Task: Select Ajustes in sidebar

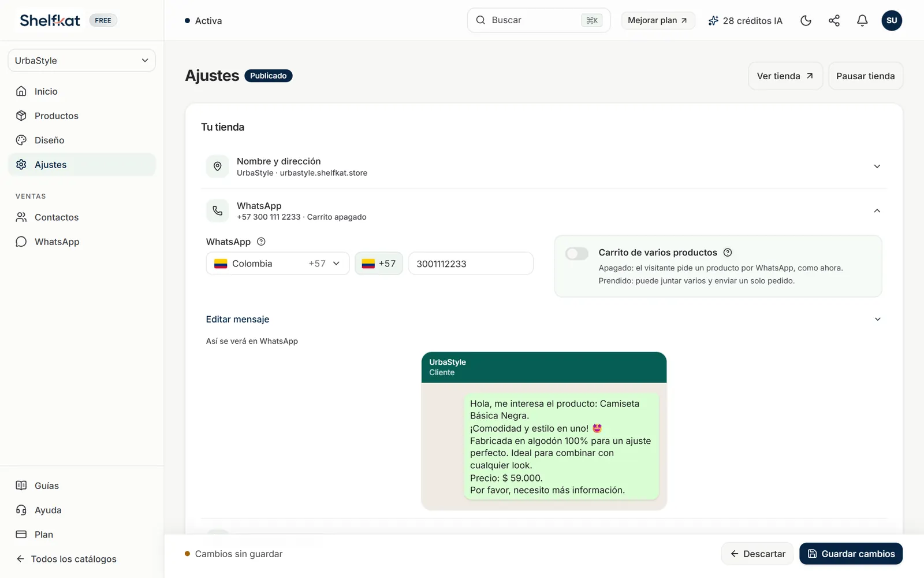Action: tap(81, 165)
